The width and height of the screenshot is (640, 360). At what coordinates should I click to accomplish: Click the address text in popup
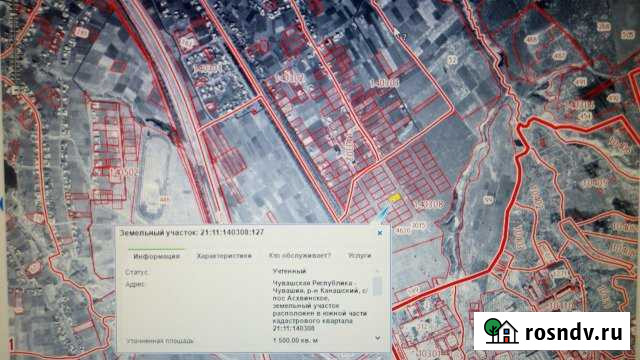pyautogui.click(x=320, y=305)
